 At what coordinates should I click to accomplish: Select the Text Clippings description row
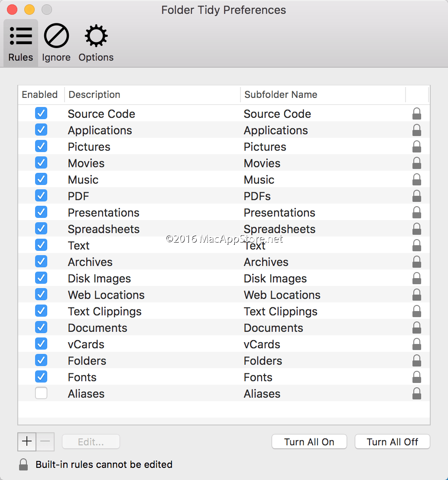(104, 311)
